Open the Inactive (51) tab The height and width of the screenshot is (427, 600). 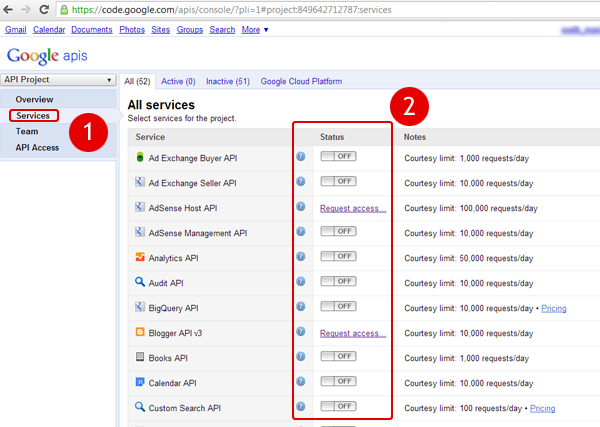[228, 81]
